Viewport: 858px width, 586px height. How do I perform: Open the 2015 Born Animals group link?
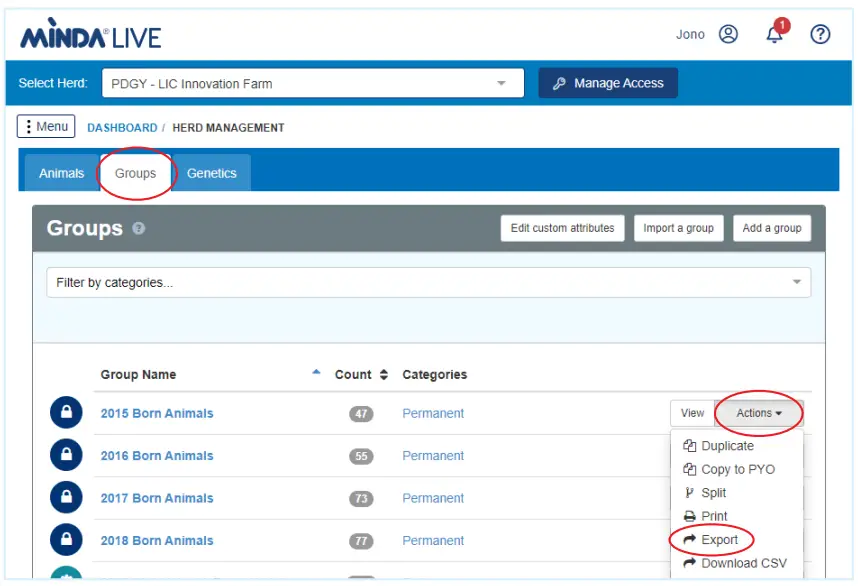tap(156, 414)
